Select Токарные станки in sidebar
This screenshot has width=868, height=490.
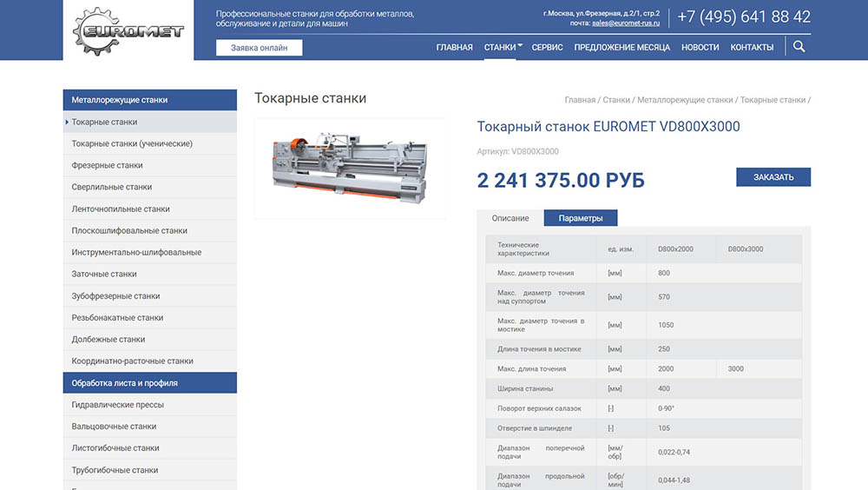[x=150, y=122]
